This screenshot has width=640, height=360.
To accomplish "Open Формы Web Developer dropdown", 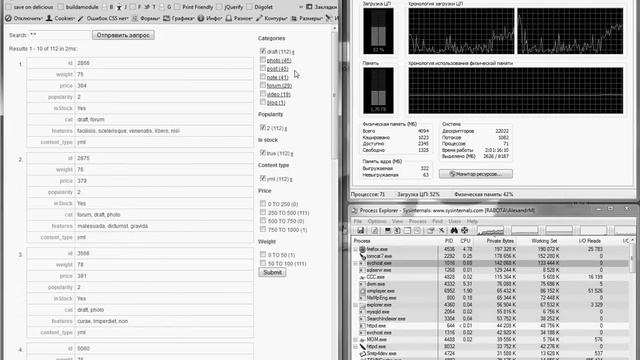I will coord(146,18).
